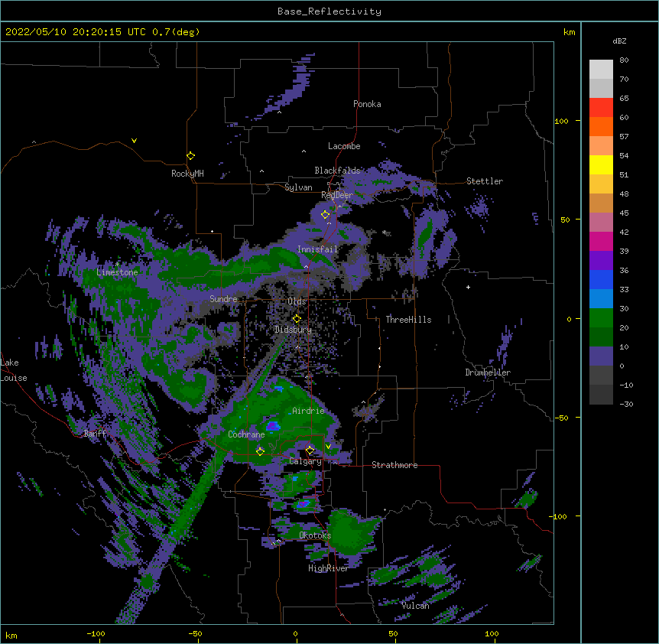Pick the magenta 42-39 dBZ legend swatch
This screenshot has width=659, height=644.
coord(601,241)
